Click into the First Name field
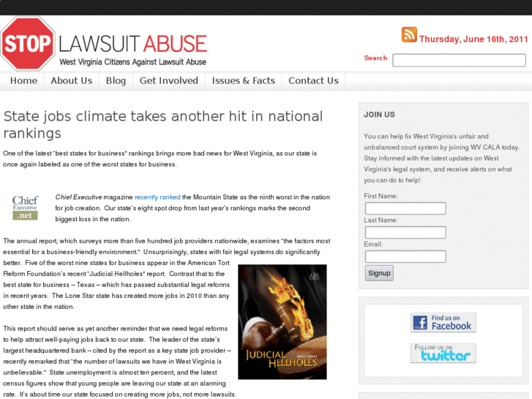The width and height of the screenshot is (532, 399). tap(405, 209)
